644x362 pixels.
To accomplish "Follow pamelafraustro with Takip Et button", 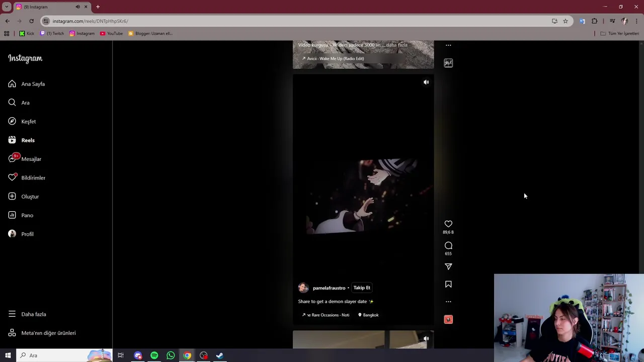I will click(x=362, y=288).
